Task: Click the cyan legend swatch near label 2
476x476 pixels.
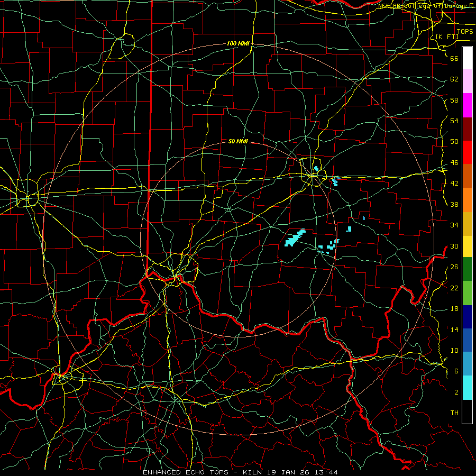Action: (x=467, y=388)
